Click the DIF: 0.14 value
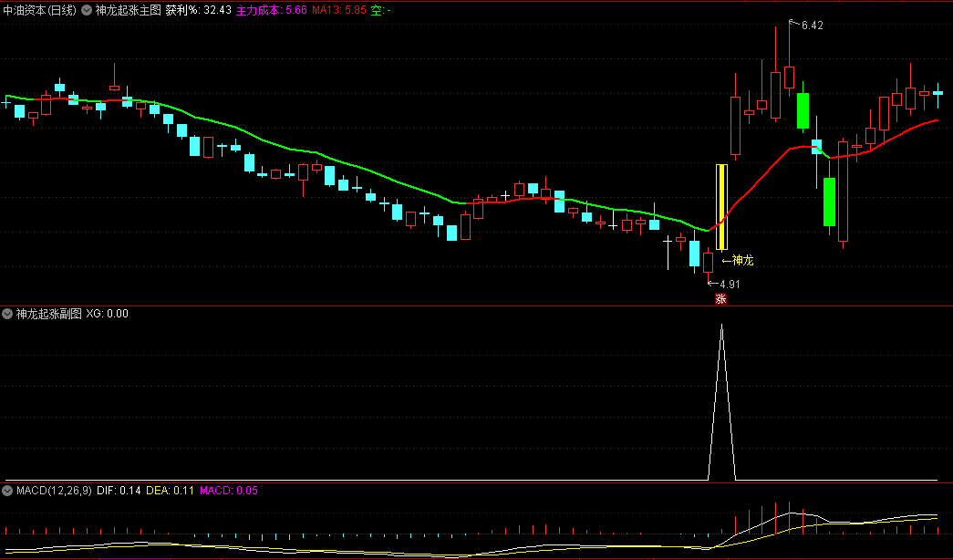The width and height of the screenshot is (953, 560). 119,491
